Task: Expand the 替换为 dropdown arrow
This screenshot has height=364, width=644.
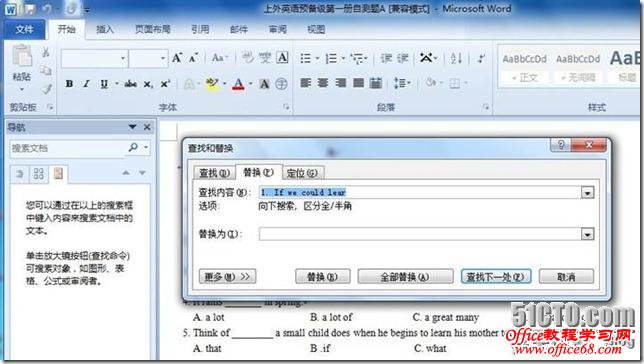Action: tap(587, 234)
